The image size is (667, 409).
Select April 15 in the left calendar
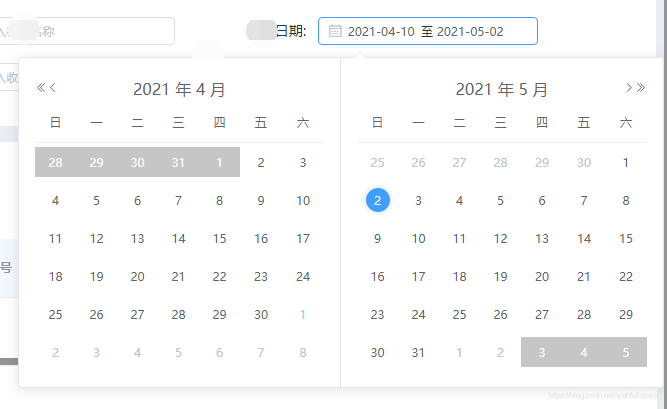(219, 238)
